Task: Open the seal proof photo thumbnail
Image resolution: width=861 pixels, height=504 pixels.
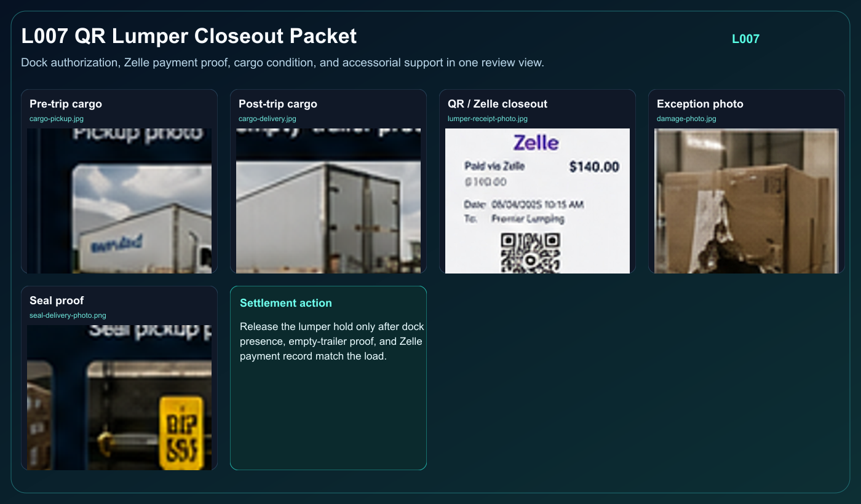Action: pos(119,398)
